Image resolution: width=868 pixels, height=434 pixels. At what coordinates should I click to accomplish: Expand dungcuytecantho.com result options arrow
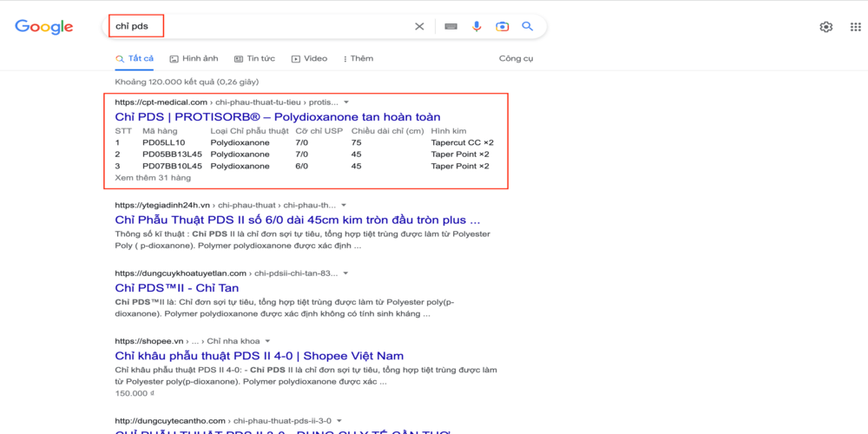tap(339, 421)
